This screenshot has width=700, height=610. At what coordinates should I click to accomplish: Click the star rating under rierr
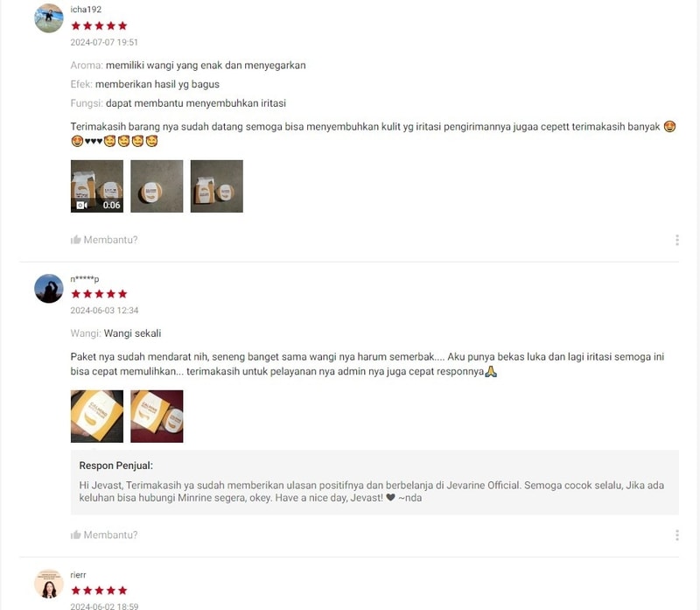[99, 591]
